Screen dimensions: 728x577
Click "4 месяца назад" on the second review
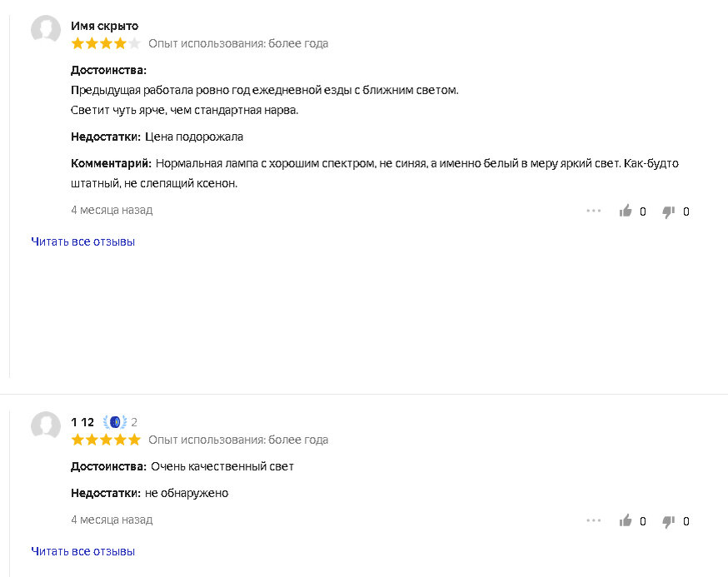tap(112, 520)
